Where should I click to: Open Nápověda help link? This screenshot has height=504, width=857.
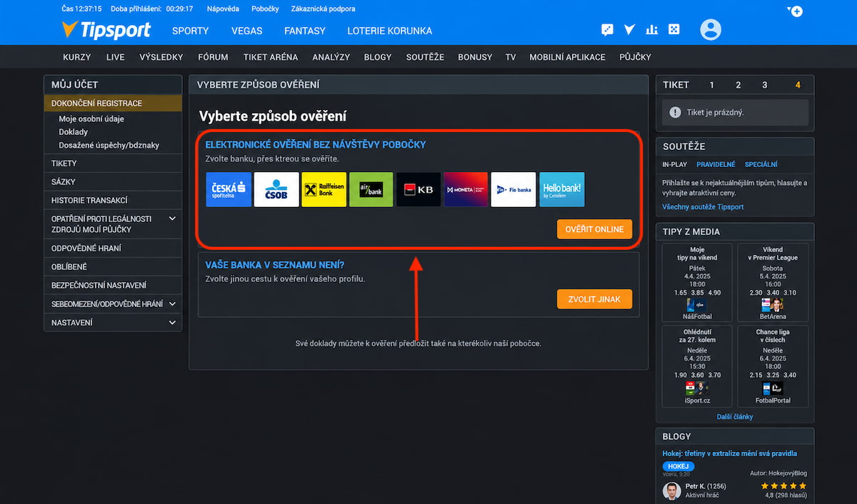(223, 9)
